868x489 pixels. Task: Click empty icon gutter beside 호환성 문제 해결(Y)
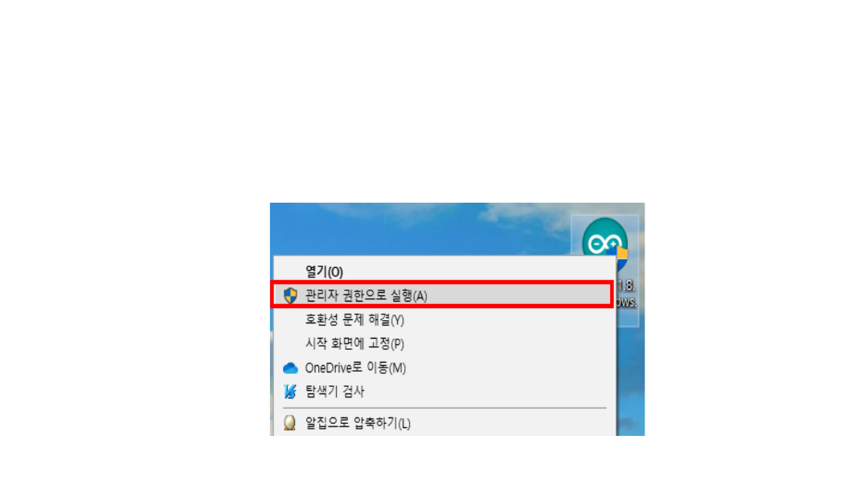point(290,319)
